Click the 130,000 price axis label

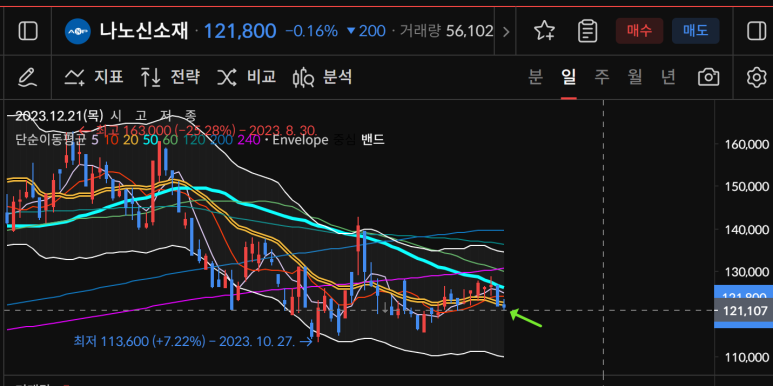point(747,272)
